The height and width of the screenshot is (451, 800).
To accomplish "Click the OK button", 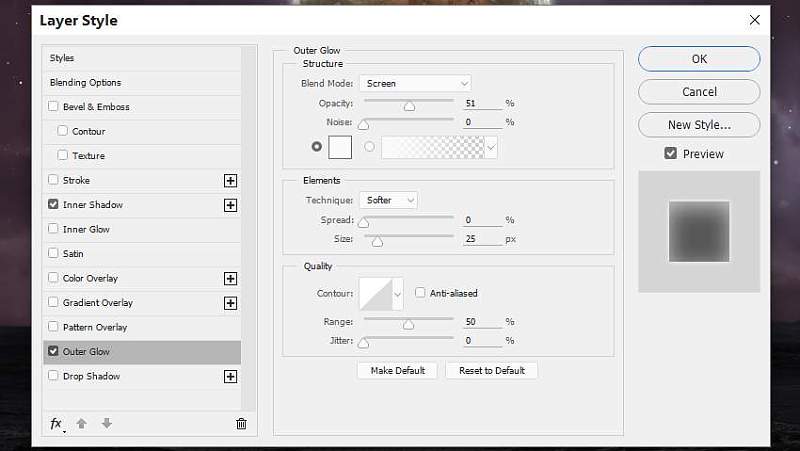I will pos(699,59).
